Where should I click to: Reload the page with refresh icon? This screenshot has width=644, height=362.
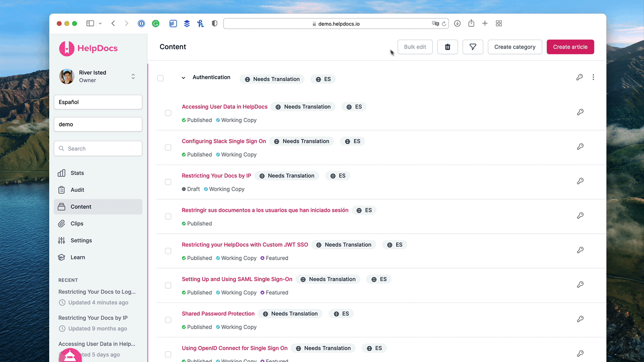point(444,24)
